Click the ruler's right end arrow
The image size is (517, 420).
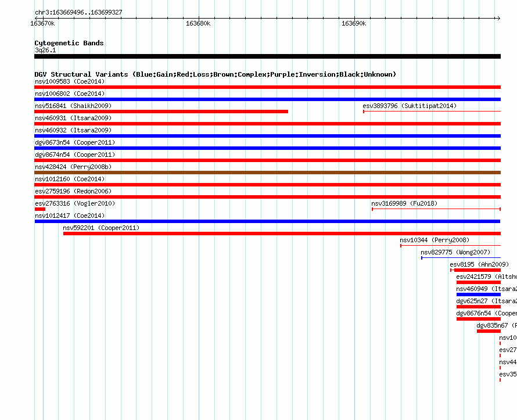(x=498, y=18)
